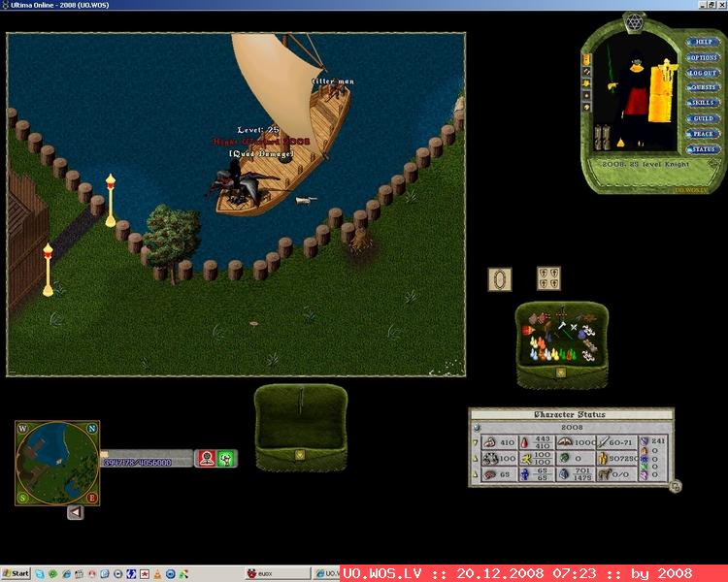Open the STATUS button on the paperdoll
The height and width of the screenshot is (582, 728).
coord(704,149)
